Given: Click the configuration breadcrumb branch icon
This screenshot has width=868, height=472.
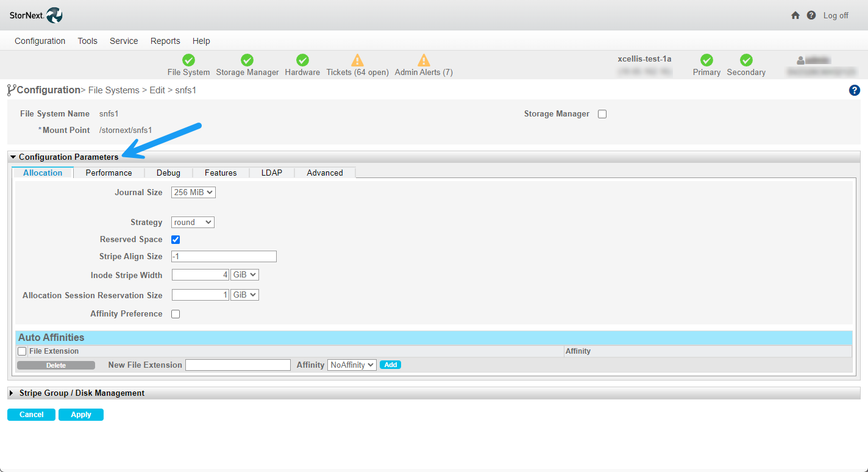Looking at the screenshot, I should click(x=11, y=90).
